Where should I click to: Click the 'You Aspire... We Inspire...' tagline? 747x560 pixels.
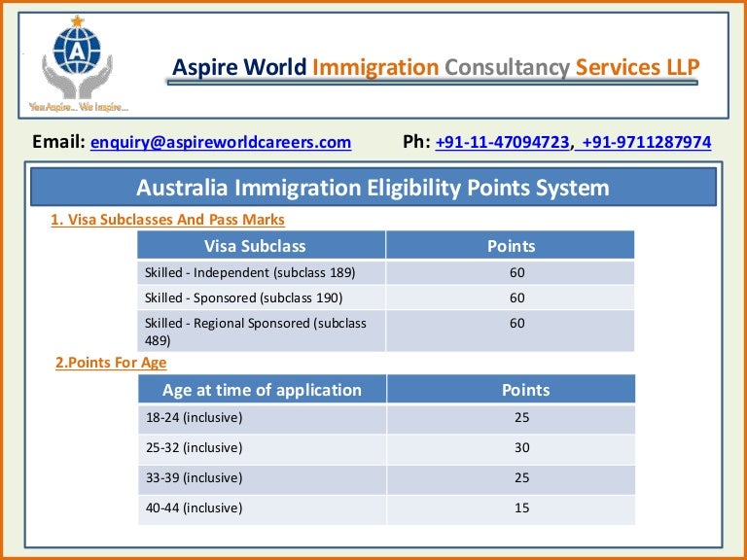click(x=79, y=107)
